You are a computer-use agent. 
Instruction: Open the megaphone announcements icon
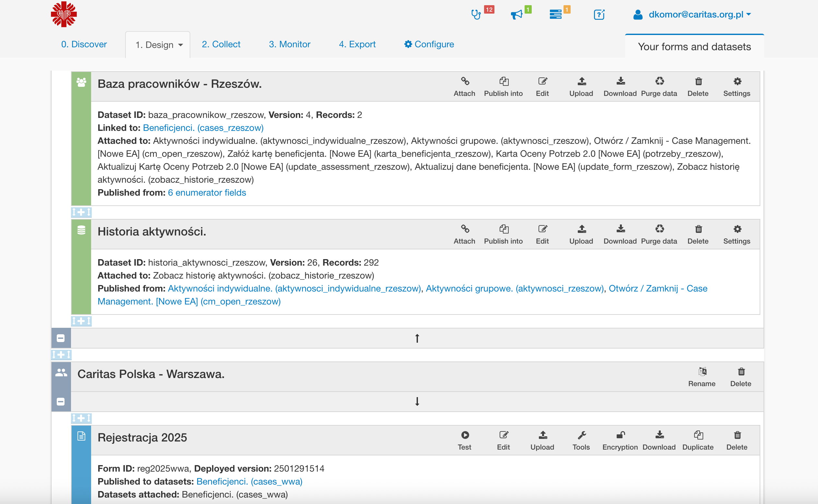516,14
